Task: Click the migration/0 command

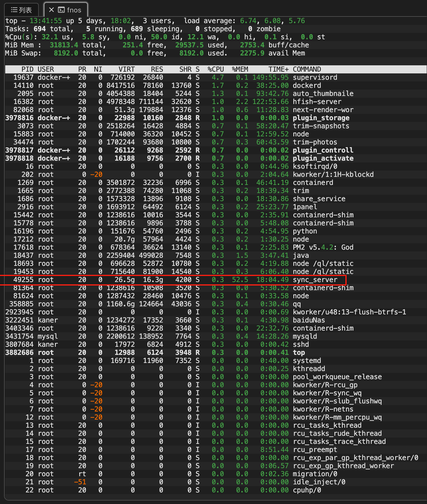Action: point(315,474)
